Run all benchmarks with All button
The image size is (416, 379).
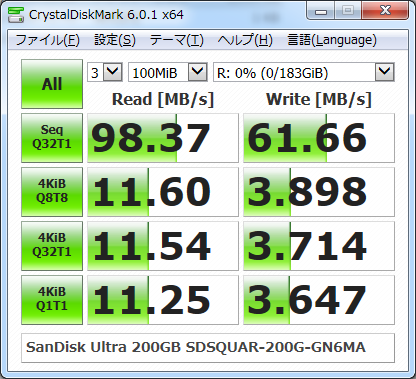tap(52, 84)
